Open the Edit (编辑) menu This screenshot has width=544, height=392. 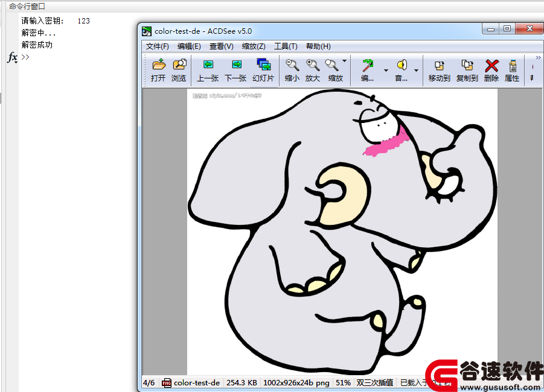pos(189,46)
